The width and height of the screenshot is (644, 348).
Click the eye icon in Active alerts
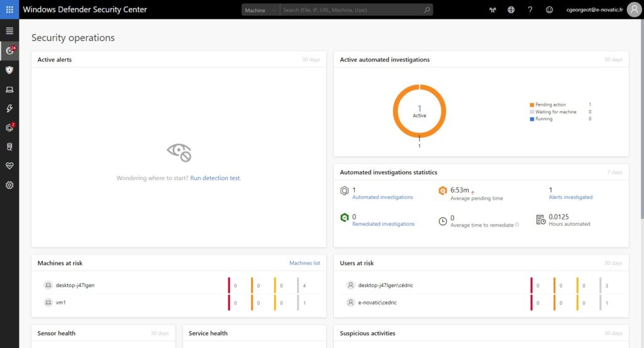click(179, 152)
